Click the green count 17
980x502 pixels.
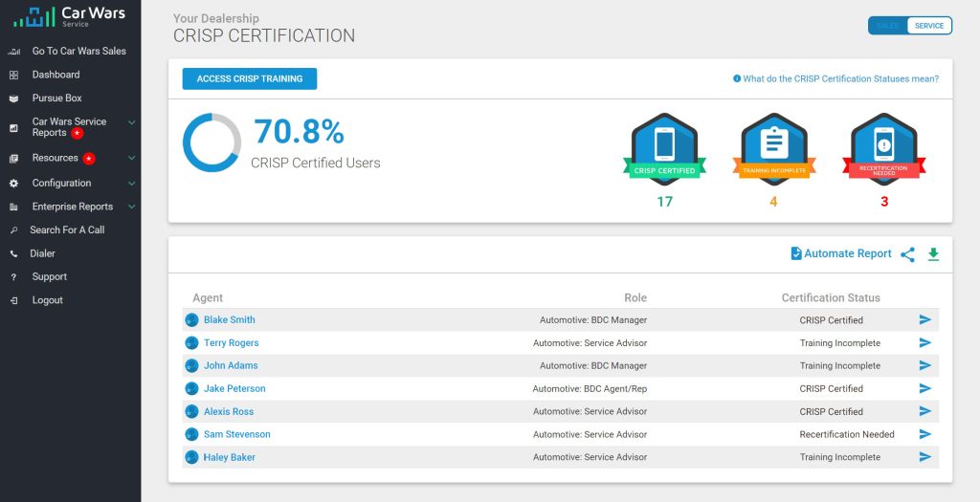[664, 202]
